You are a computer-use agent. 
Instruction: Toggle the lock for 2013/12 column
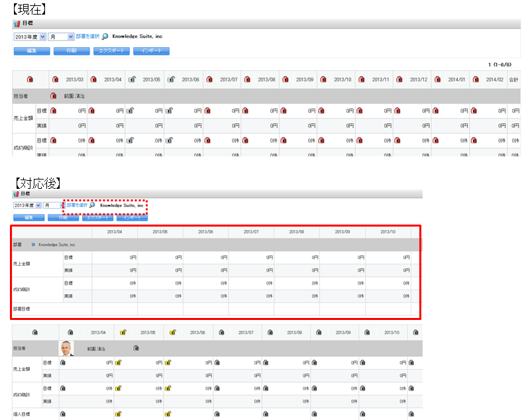[399, 79]
